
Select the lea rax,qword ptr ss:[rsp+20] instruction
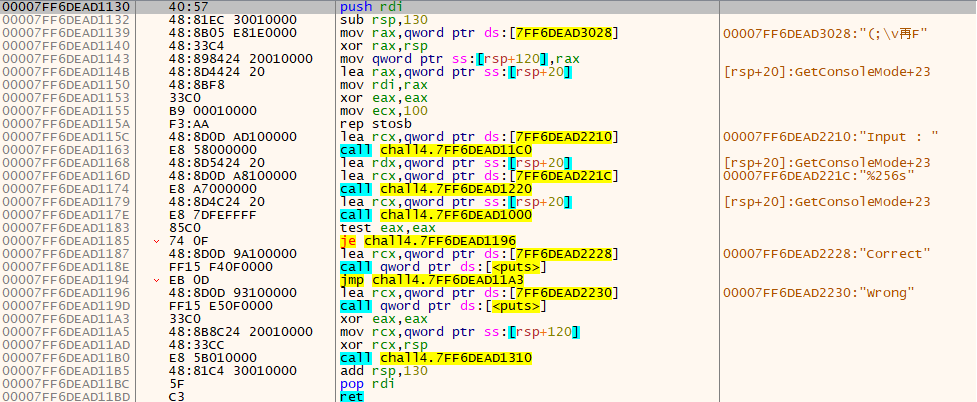[456, 72]
